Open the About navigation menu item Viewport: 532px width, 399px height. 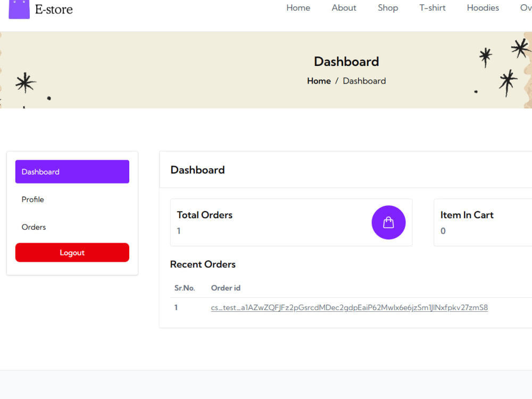pos(344,8)
